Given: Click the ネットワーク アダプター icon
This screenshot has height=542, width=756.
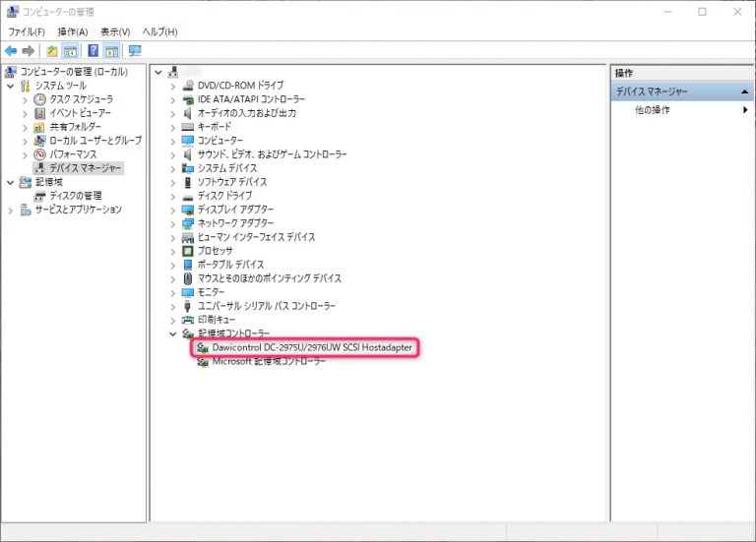Looking at the screenshot, I should [x=188, y=223].
